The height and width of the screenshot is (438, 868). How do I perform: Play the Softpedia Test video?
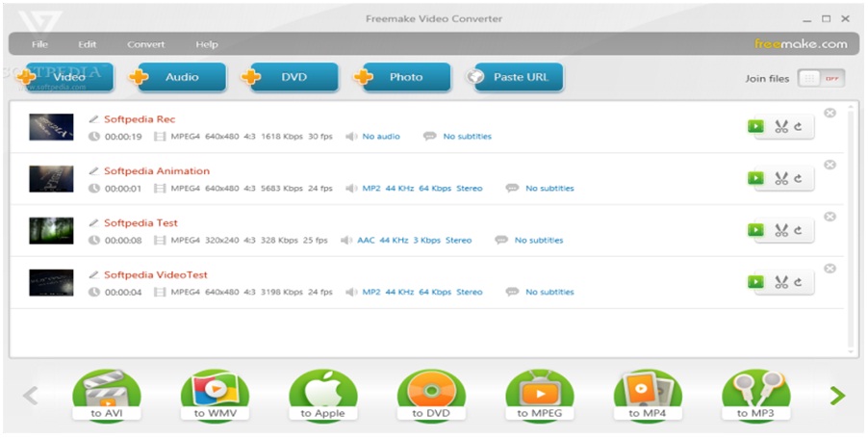click(755, 230)
